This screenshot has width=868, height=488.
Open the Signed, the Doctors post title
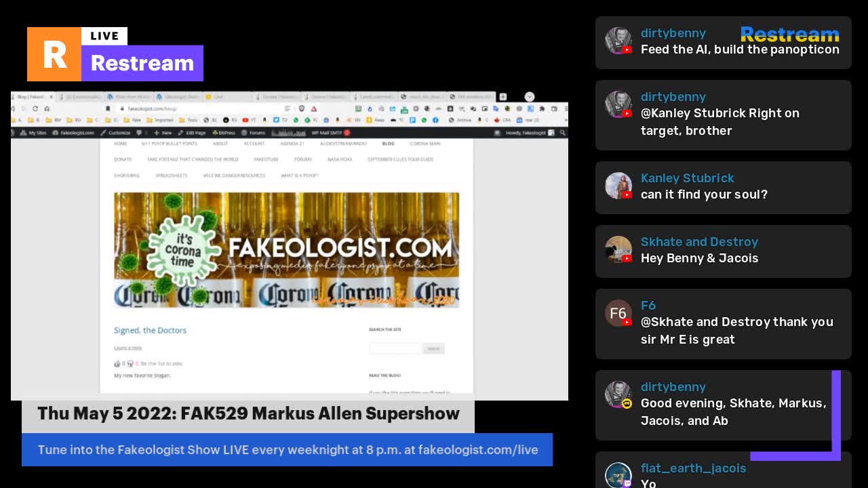(150, 331)
